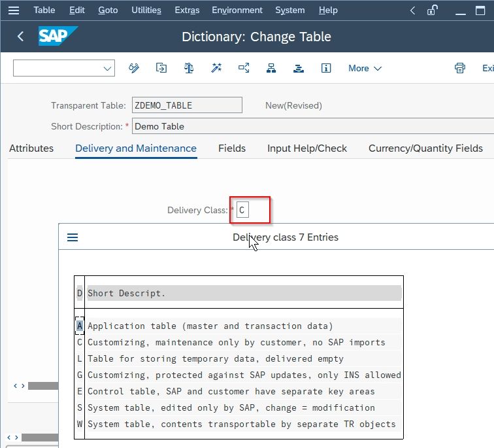Click the SAP back arrow
Viewport: 494px width, 448px height.
click(20, 37)
